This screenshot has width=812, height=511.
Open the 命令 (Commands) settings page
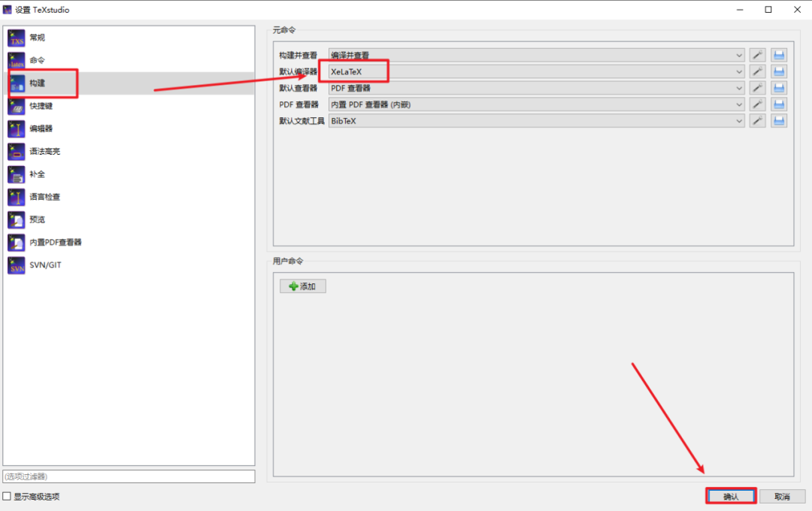click(37, 60)
